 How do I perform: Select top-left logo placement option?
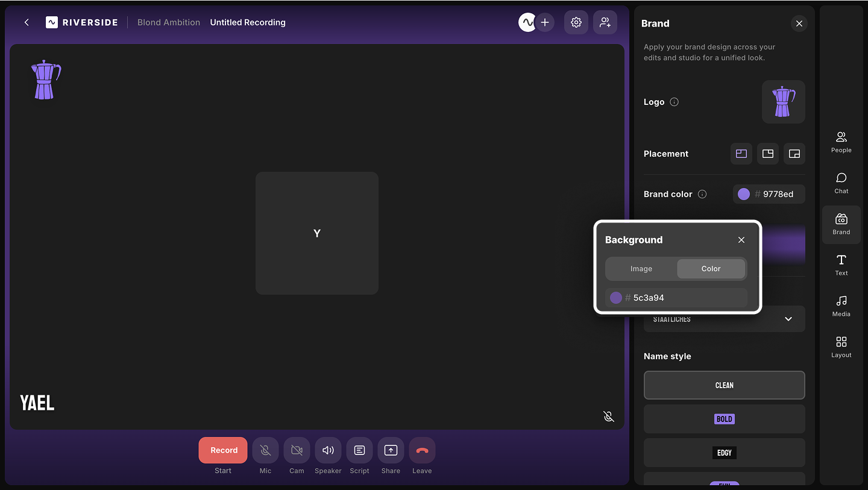[741, 154]
